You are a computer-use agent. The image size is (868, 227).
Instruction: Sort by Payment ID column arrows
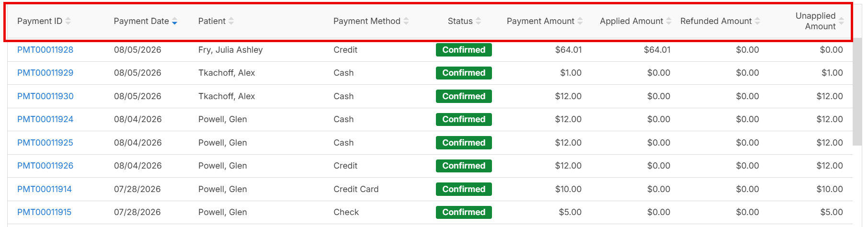tap(68, 21)
